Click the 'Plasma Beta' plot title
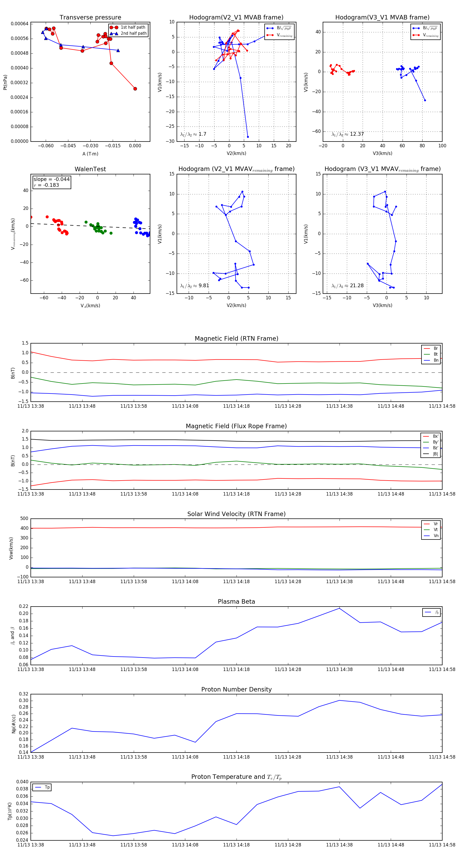The width and height of the screenshot is (473, 868). point(236,602)
